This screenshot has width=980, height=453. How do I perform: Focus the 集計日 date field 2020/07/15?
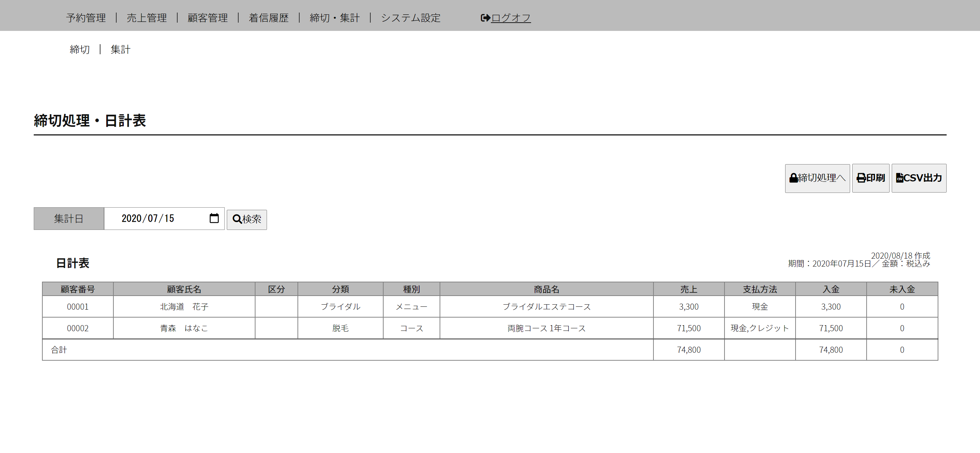(164, 218)
